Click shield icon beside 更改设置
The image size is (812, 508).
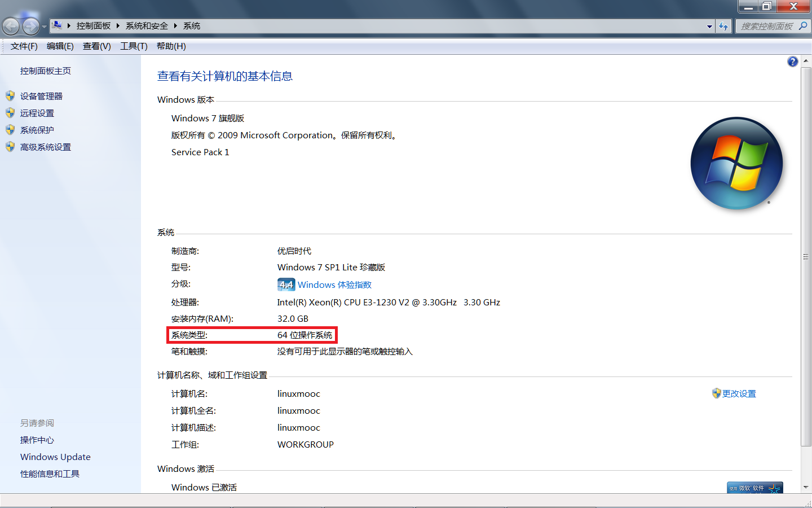click(x=716, y=393)
